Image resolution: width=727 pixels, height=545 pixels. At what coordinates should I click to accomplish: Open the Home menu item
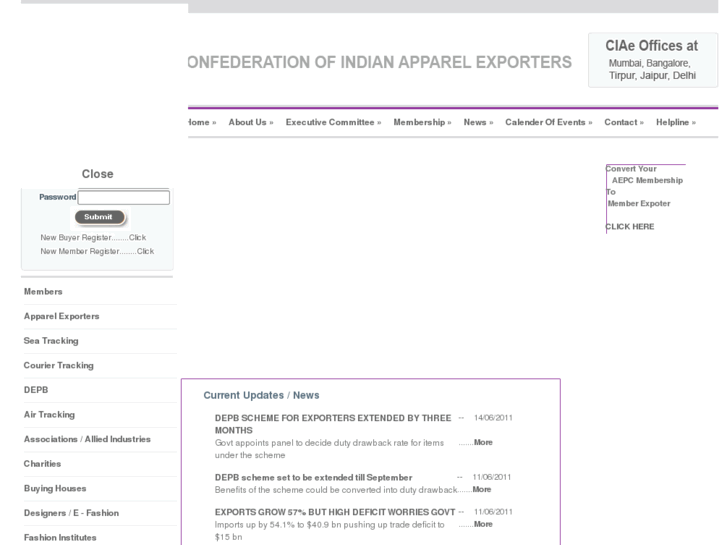[x=202, y=122]
